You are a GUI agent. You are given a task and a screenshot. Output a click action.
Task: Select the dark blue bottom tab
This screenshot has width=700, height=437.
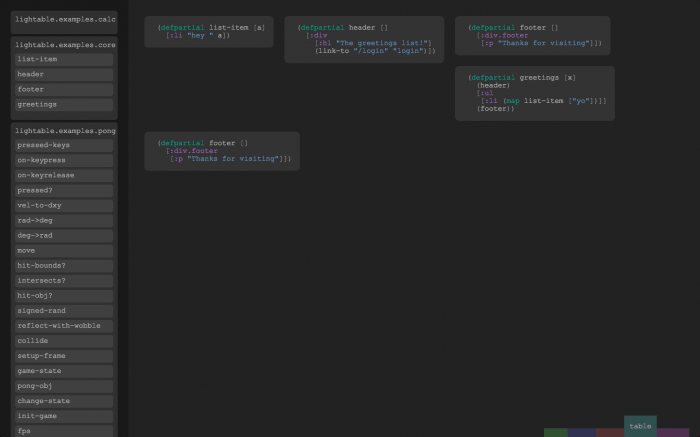(x=582, y=433)
